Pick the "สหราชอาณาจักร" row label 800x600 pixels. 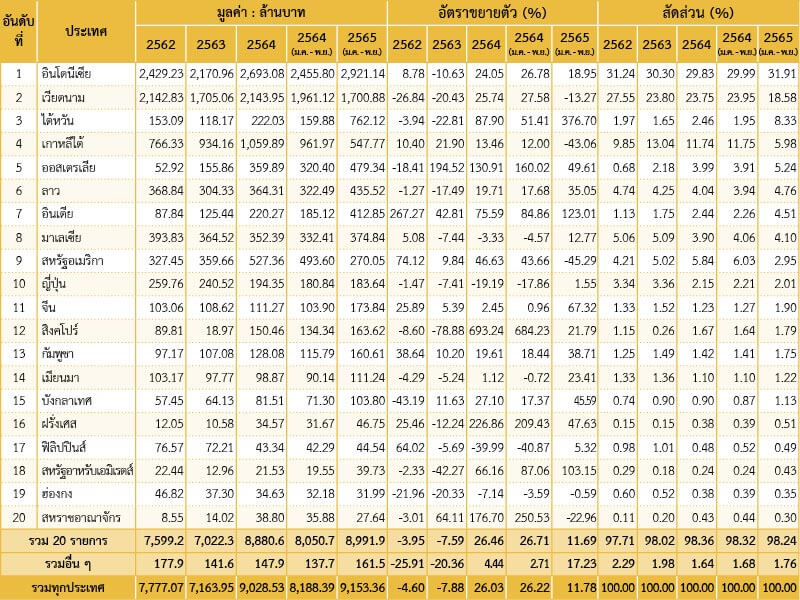[x=81, y=517]
